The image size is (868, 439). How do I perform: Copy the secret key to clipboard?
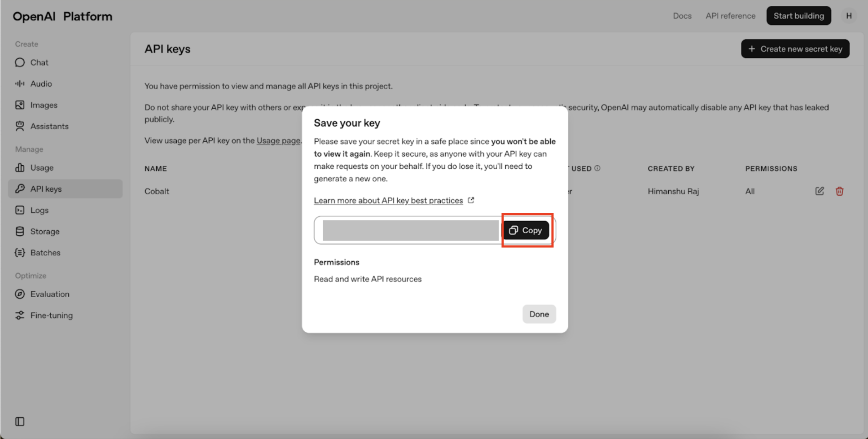tap(526, 230)
